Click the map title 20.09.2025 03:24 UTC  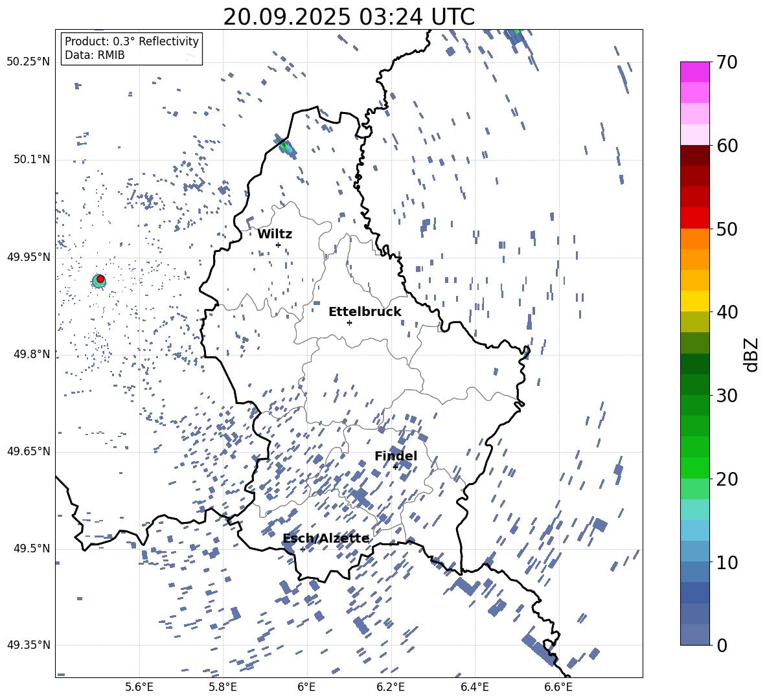(x=349, y=17)
